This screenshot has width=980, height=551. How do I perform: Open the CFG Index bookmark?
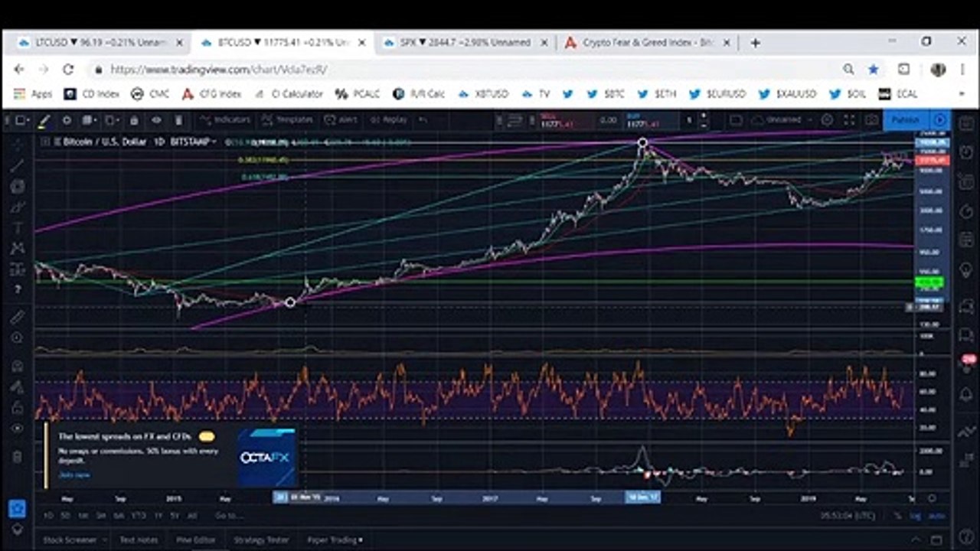pos(211,94)
